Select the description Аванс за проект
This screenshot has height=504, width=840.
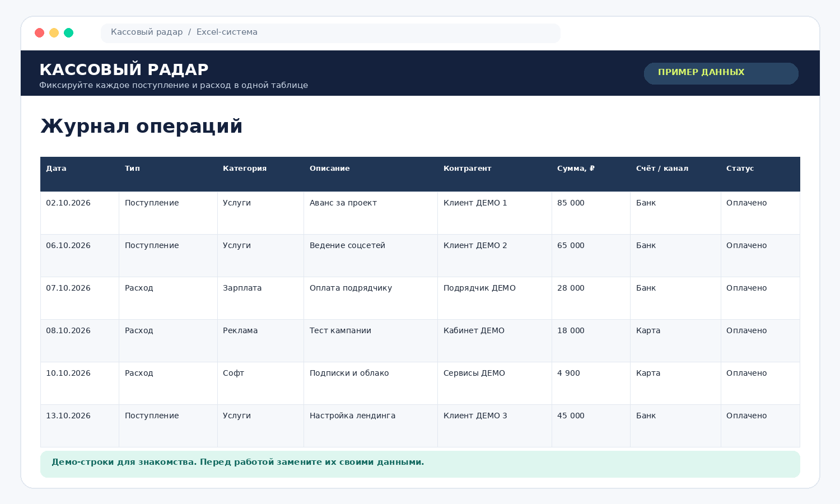point(371,213)
